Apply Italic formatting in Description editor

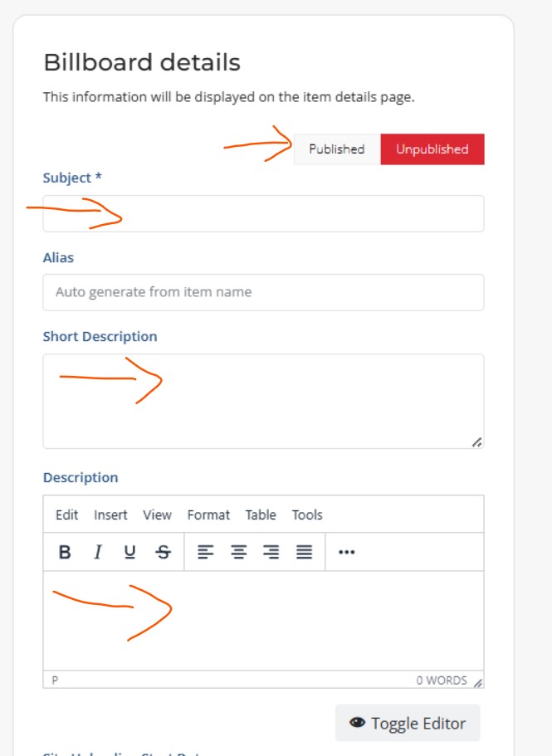(97, 552)
